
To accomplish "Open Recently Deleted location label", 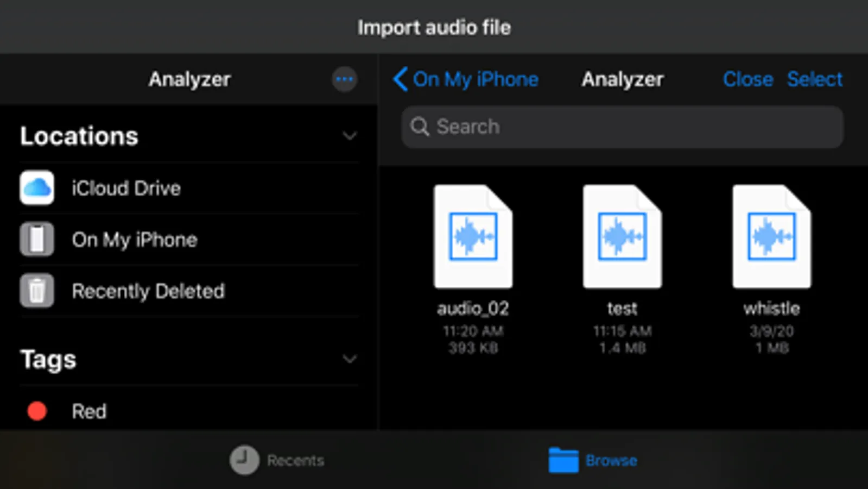I will [148, 291].
